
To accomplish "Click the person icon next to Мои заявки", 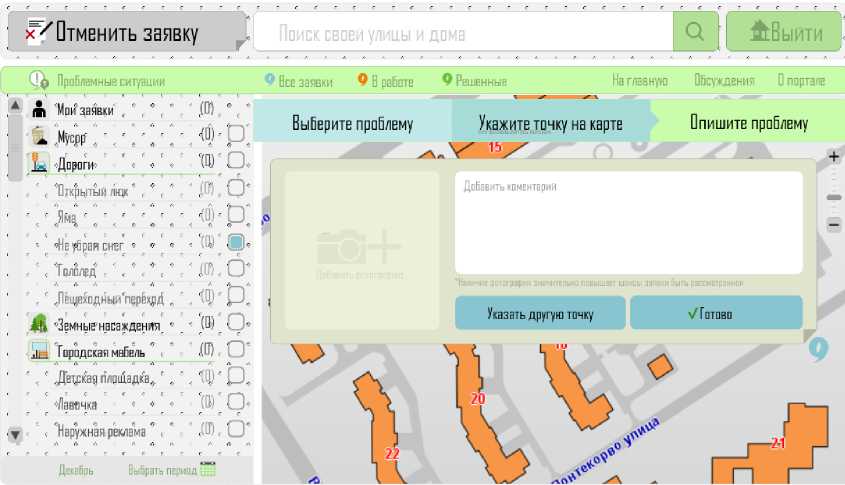I will [39, 109].
